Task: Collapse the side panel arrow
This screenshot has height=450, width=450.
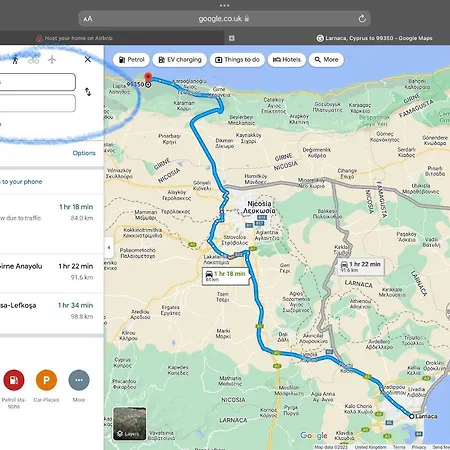Action: (x=109, y=248)
